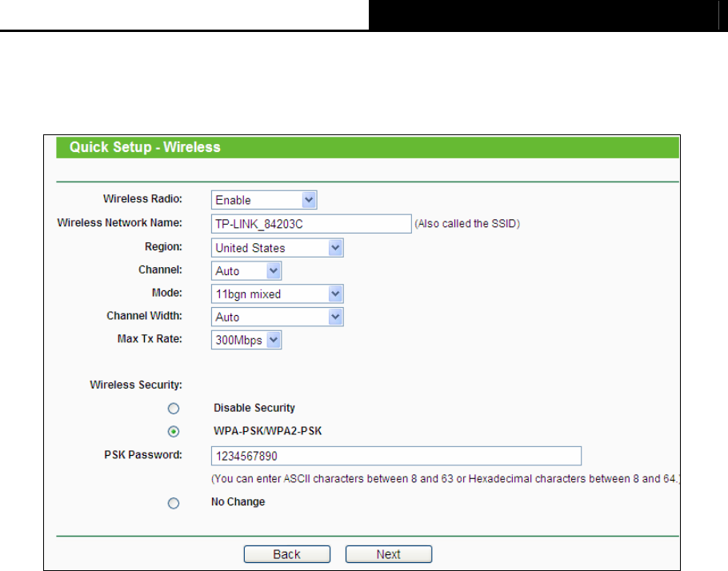Select the Disable Security radio button

pos(173,409)
